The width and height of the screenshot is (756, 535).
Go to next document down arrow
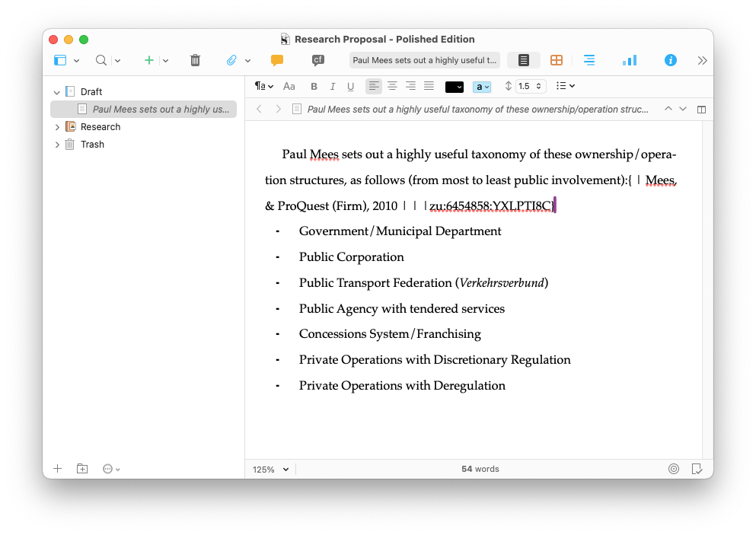click(x=683, y=109)
